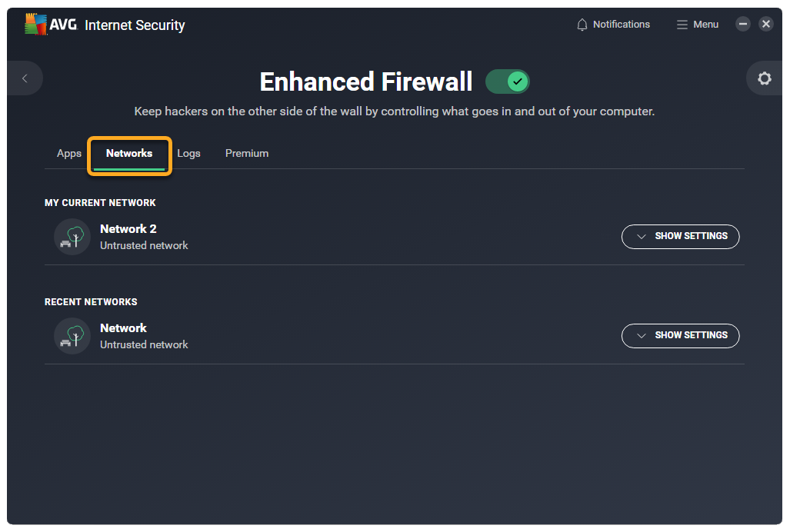Click the Network 2 park bench icon
The width and height of the screenshot is (790, 532).
(72, 236)
